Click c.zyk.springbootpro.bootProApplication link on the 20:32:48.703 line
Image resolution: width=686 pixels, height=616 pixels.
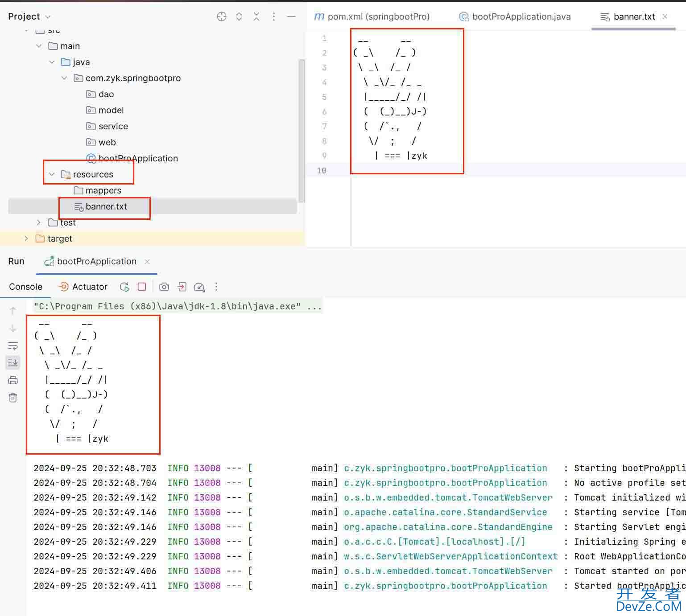click(445, 468)
